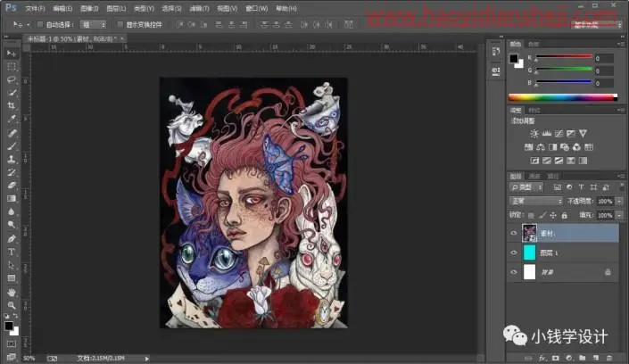The height and width of the screenshot is (364, 629).
Task: Hide the 素材 layer
Action: click(x=514, y=233)
